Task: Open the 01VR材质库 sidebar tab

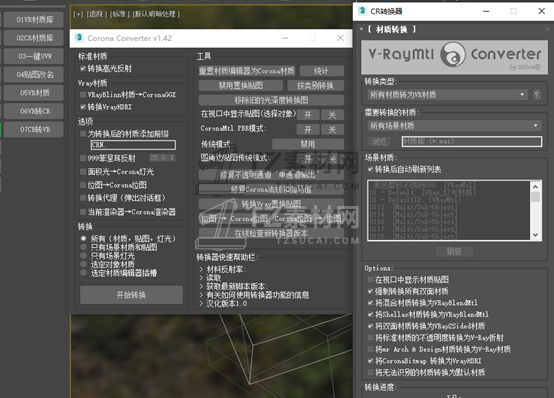Action: [x=35, y=19]
